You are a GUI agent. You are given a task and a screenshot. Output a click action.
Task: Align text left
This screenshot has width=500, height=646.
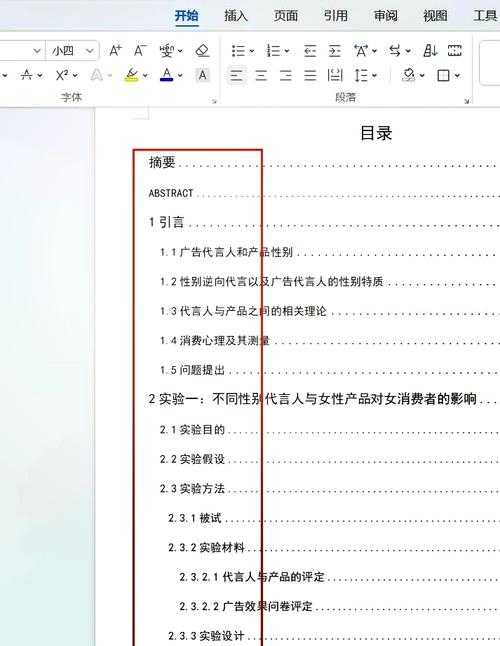coord(236,75)
